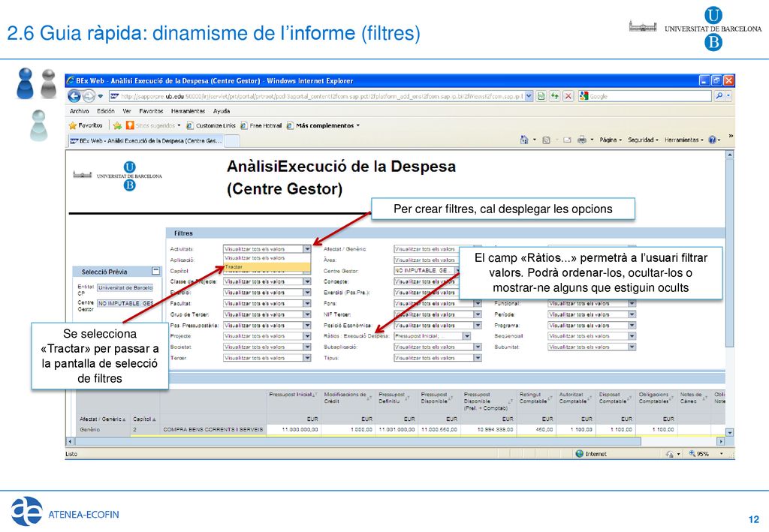Open the Seguridad command bar menu
This screenshot has width=769, height=532.
pyautogui.click(x=643, y=140)
